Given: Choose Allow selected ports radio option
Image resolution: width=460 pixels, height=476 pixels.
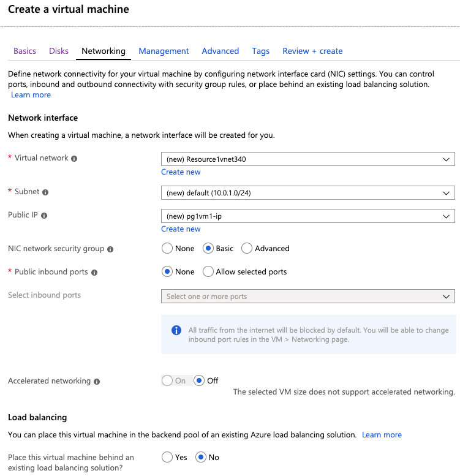Looking at the screenshot, I should pyautogui.click(x=208, y=272).
